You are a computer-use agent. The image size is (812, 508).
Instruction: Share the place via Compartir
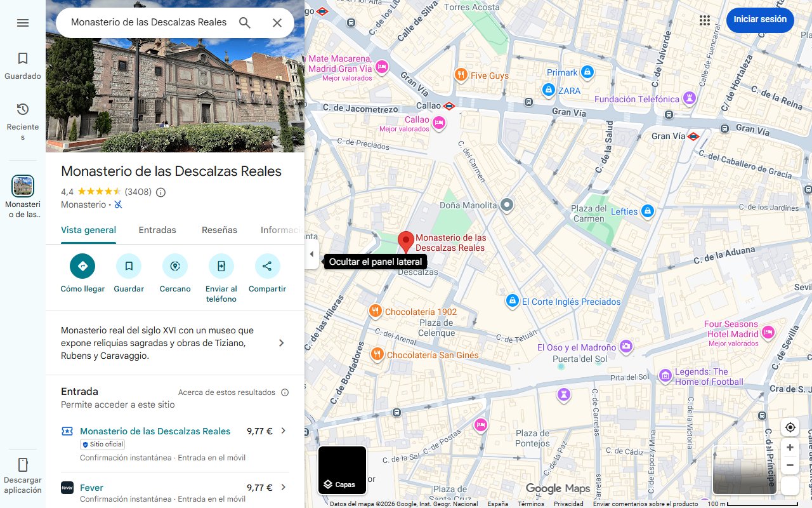[267, 266]
